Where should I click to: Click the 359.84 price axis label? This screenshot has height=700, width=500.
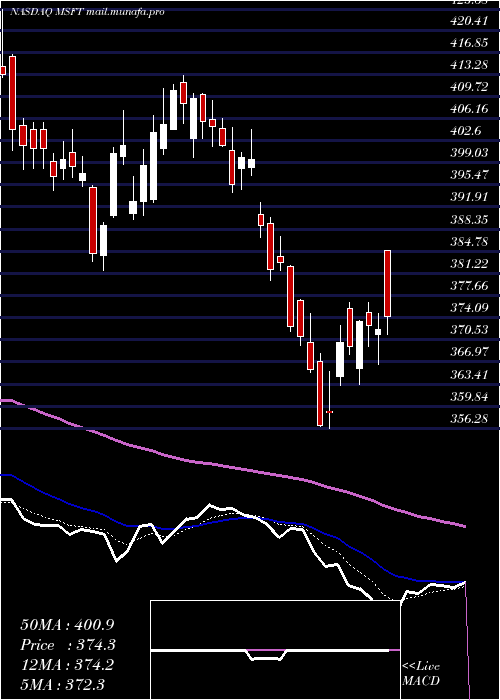coord(470,396)
